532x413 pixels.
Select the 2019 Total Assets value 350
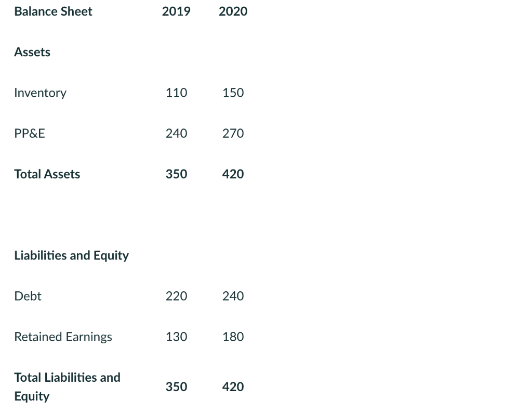176,174
